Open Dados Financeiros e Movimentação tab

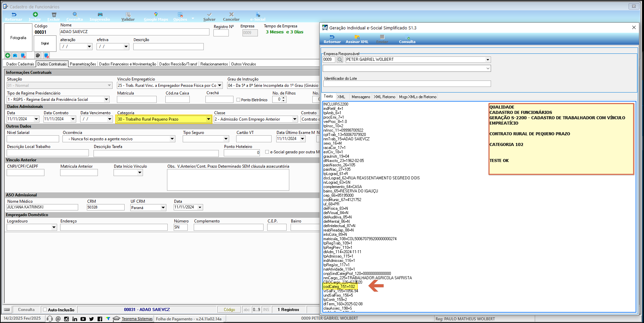click(x=128, y=64)
